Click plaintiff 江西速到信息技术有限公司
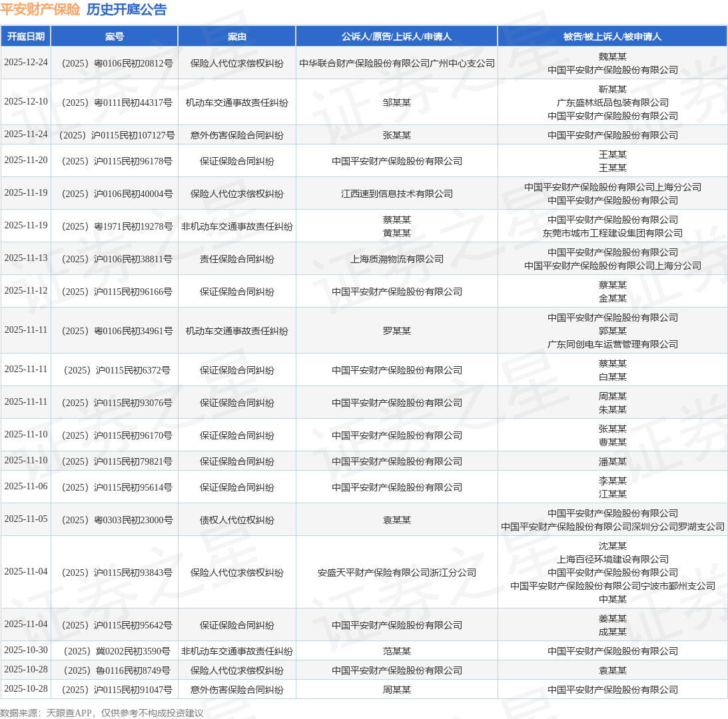This screenshot has width=728, height=719. 396,194
